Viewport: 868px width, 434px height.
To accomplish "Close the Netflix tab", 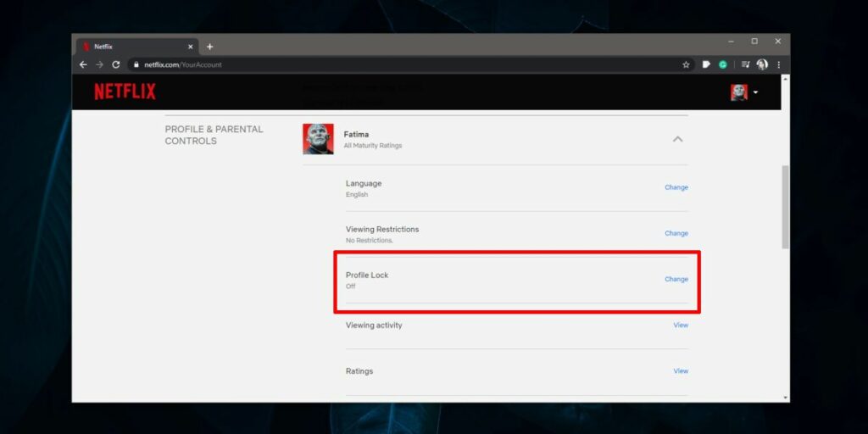I will click(191, 47).
